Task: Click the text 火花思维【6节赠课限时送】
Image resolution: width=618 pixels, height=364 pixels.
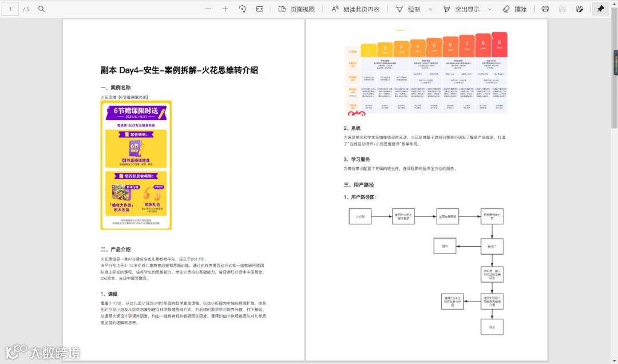Action: pos(125,97)
